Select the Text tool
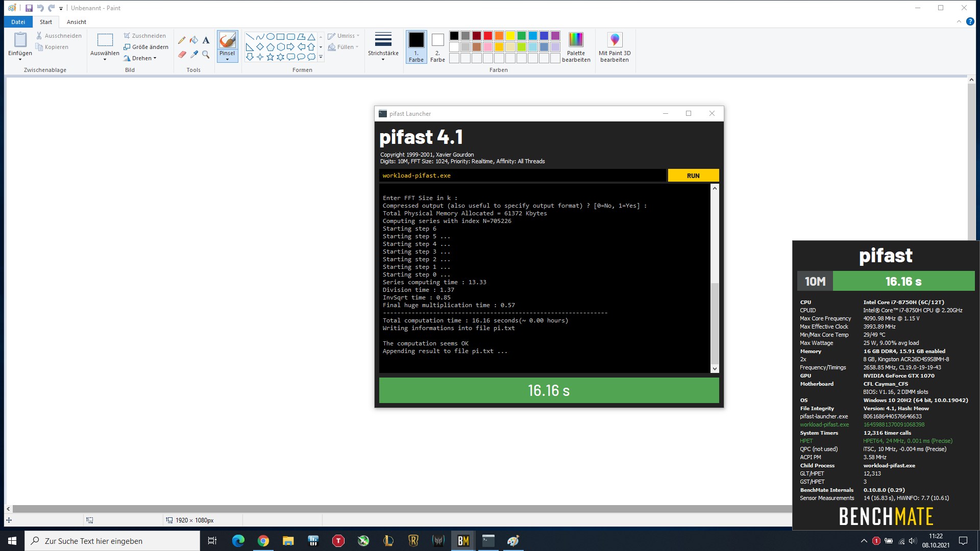Viewport: 980px width, 551px height. pyautogui.click(x=206, y=40)
